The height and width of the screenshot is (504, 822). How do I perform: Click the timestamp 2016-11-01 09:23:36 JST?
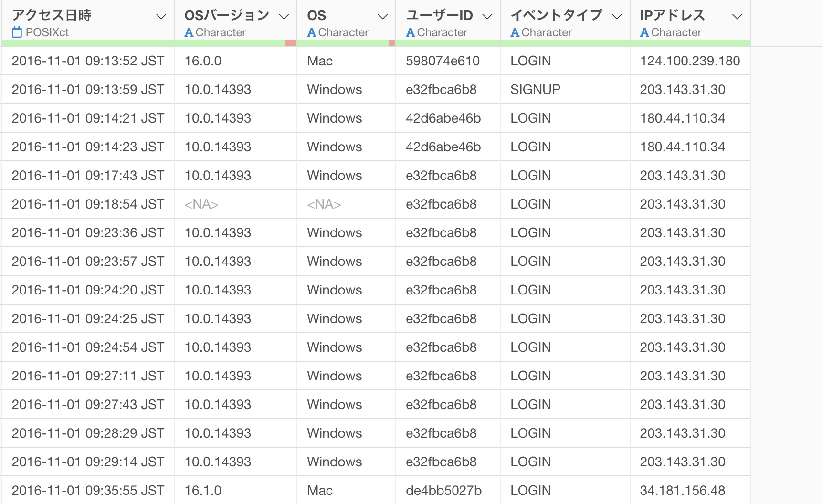coord(88,232)
